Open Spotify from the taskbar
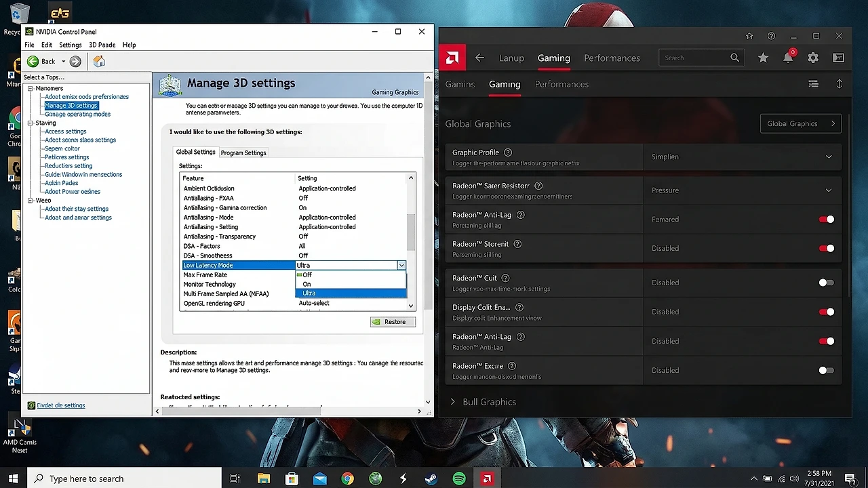This screenshot has height=488, width=868. [459, 479]
